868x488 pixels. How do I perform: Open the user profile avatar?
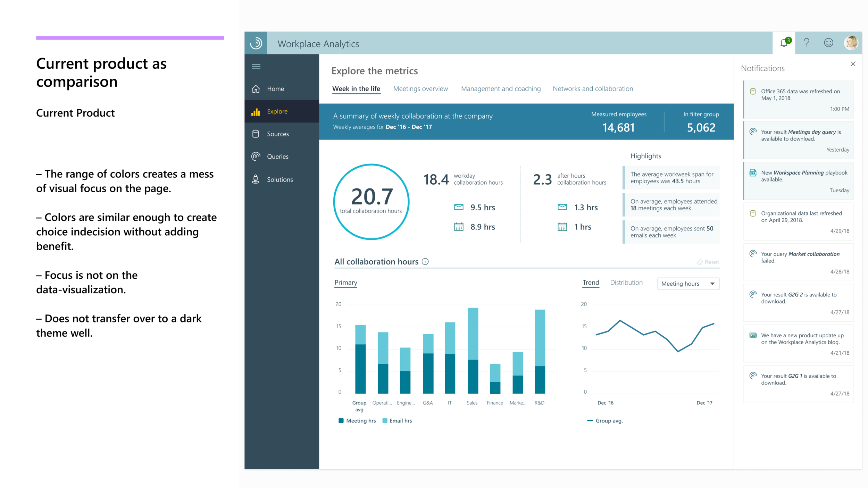click(851, 43)
